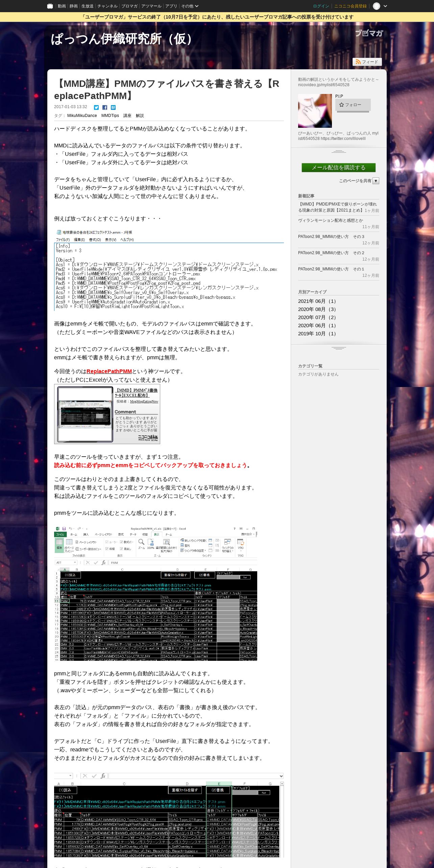The width and height of the screenshot is (434, 868).
Task: Open archive 2021年 06月（1）
Action: [318, 301]
